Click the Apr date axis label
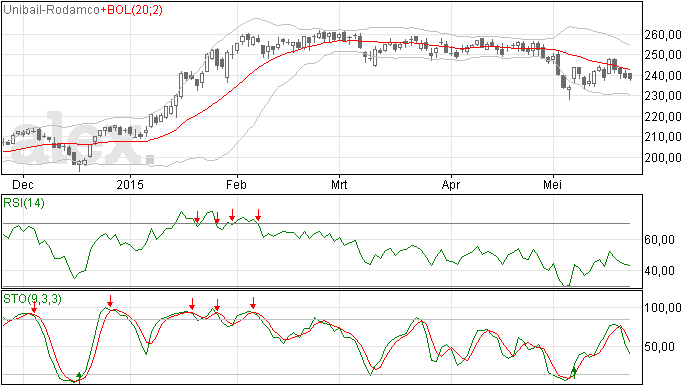The height and width of the screenshot is (387, 690). [x=451, y=184]
